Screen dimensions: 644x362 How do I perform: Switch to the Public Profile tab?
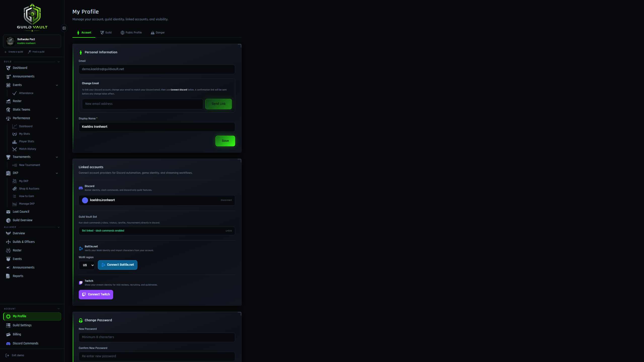pyautogui.click(x=131, y=33)
